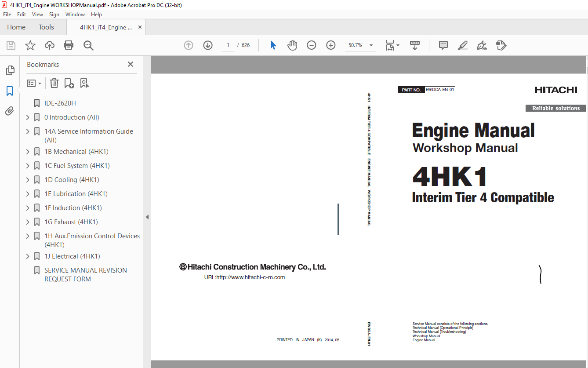The height and width of the screenshot is (368, 588).
Task: Close the Bookmarks panel
Action: (131, 64)
